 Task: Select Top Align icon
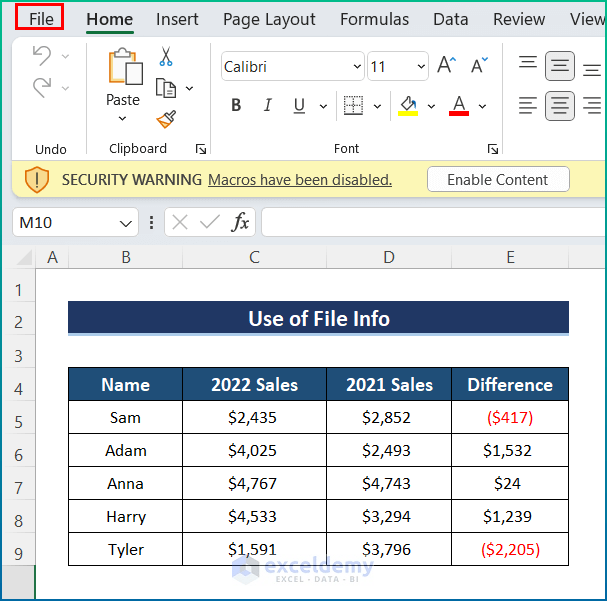click(x=528, y=63)
